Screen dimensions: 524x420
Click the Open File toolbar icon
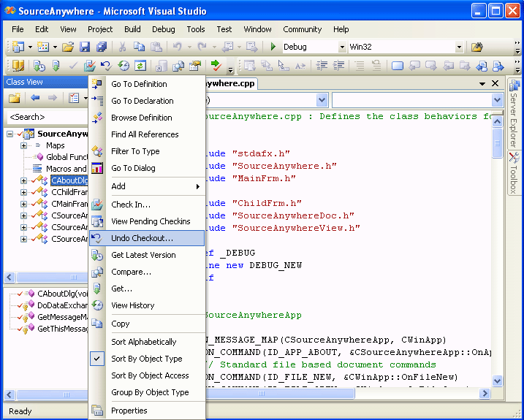click(x=68, y=47)
